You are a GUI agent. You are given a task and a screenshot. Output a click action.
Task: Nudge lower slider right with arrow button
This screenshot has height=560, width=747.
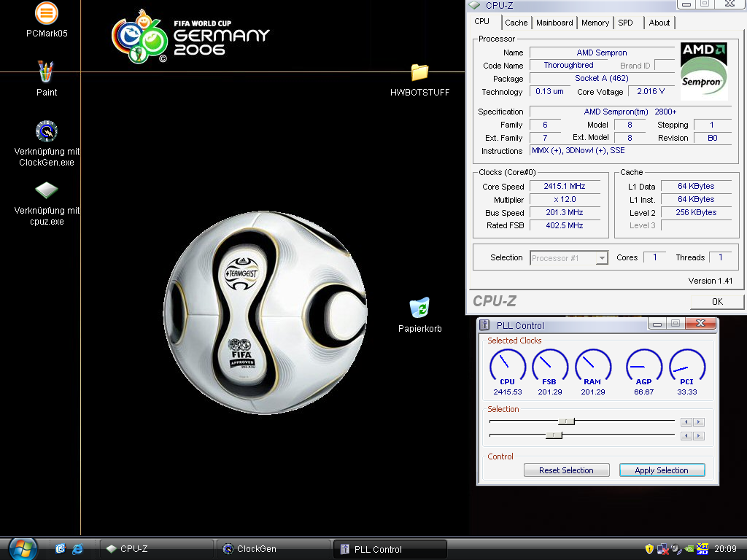[x=699, y=436]
